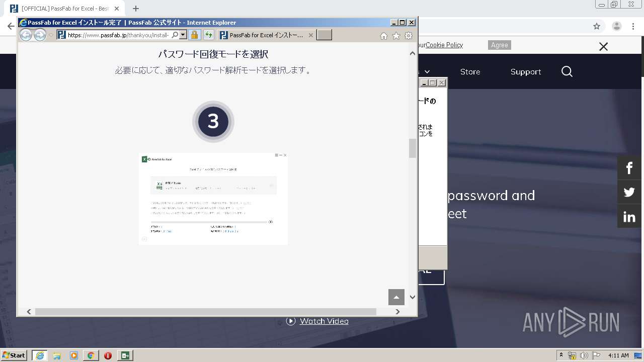Expand the IE address bar autocomplete dropdown
644x362 pixels.
tap(183, 35)
